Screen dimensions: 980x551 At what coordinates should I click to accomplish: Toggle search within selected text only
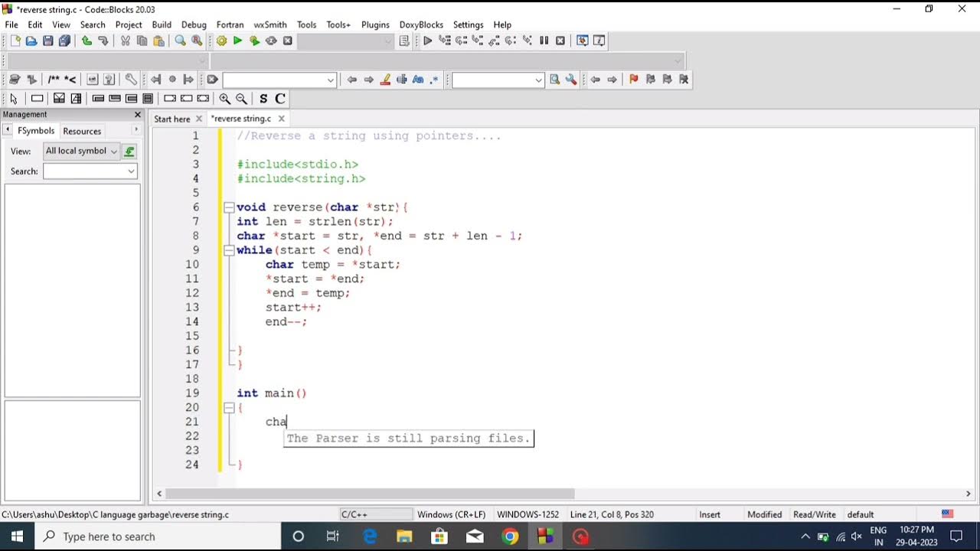click(x=401, y=79)
